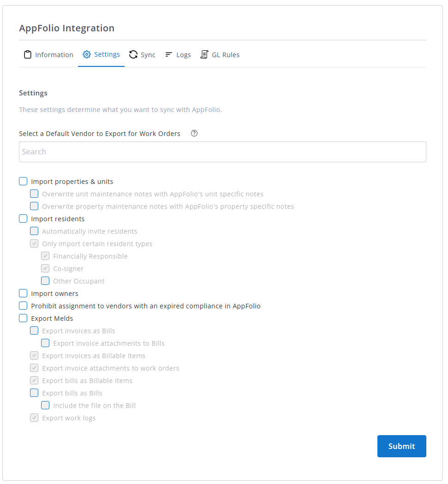The width and height of the screenshot is (448, 484).
Task: Tick Prohibit assignment to expired compliance vendors
Action: [x=23, y=306]
